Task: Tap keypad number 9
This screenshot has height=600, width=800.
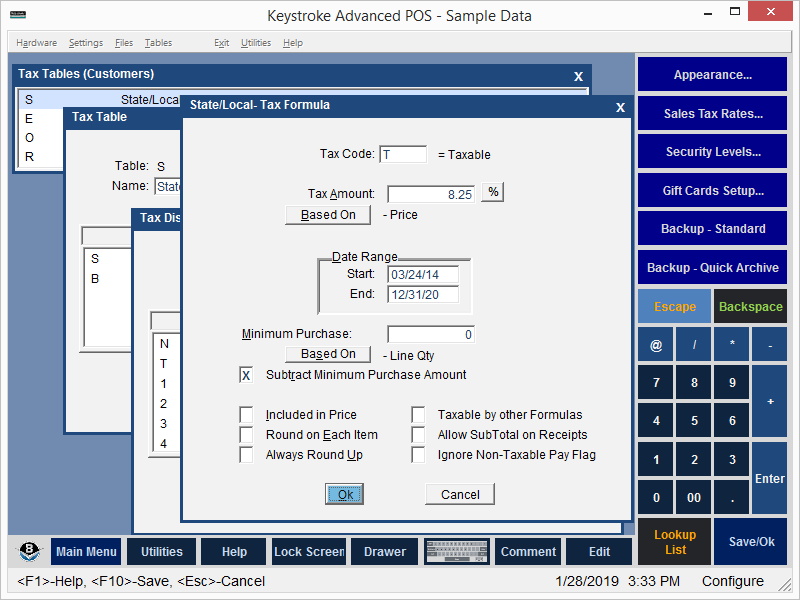Action: coord(732,383)
